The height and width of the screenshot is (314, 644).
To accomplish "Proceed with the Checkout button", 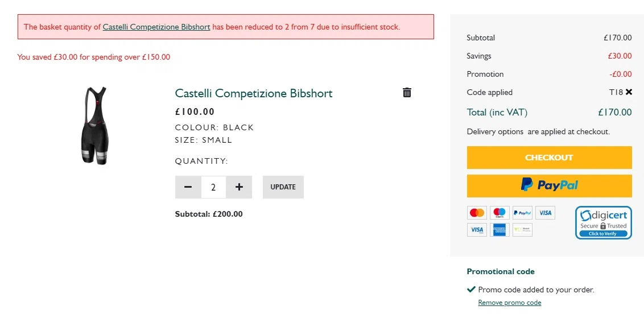I will [x=549, y=158].
